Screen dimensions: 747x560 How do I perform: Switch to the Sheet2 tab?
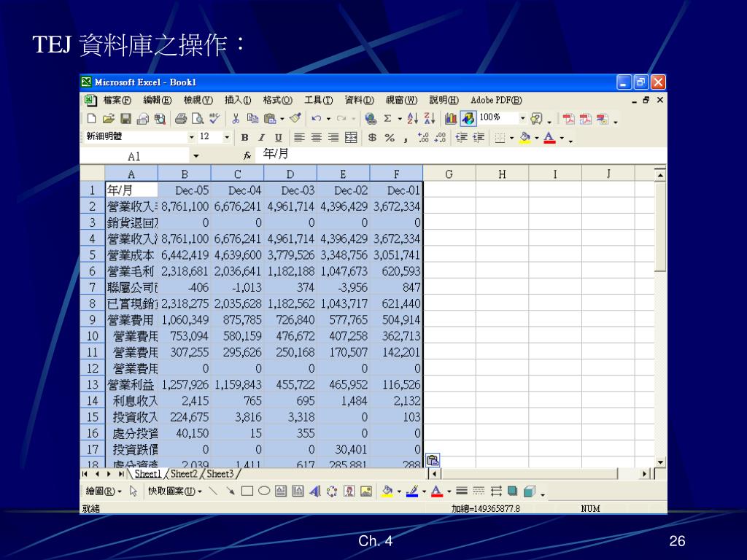[x=183, y=474]
